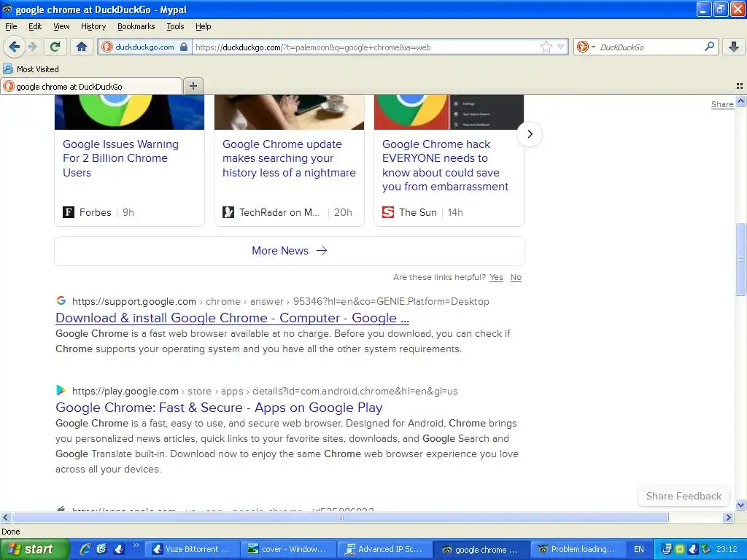This screenshot has width=747, height=560.
Task: Click the TechRadar news thumbnail image
Action: (x=289, y=112)
